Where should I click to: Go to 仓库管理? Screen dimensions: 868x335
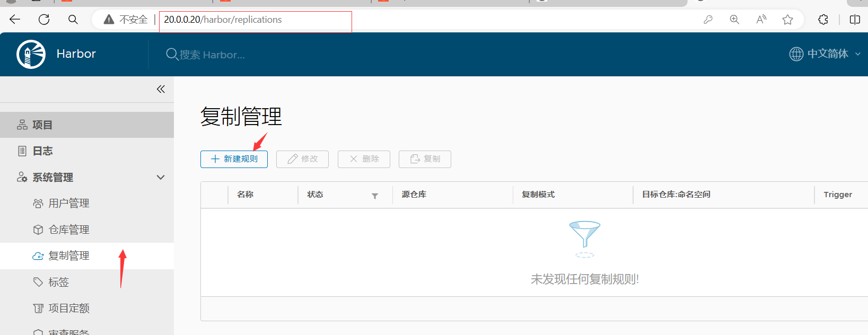coord(87,230)
